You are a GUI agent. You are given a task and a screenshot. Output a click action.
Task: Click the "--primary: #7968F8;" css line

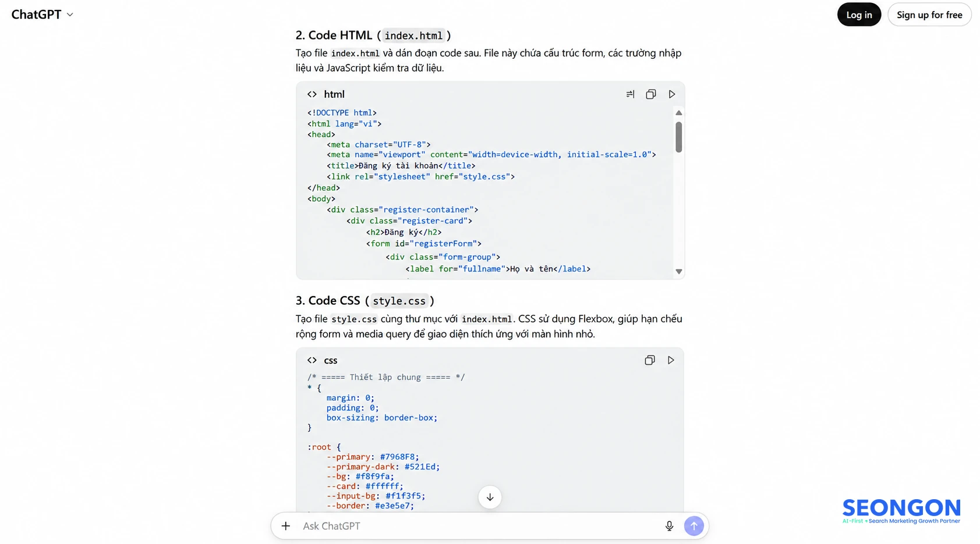coord(373,457)
